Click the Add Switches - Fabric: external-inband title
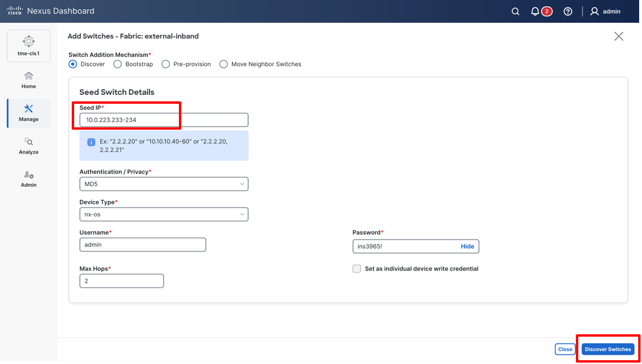Image resolution: width=642 pixels, height=364 pixels. pos(133,36)
